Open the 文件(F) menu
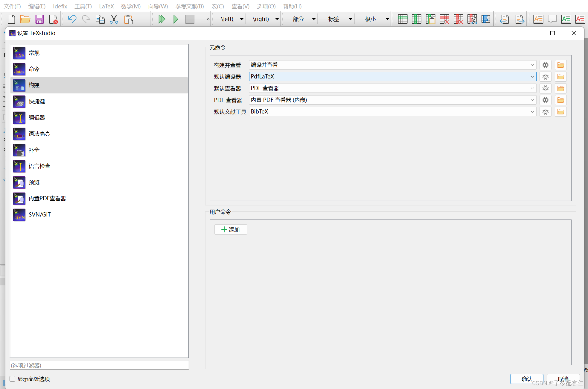This screenshot has height=389, width=588. click(12, 6)
